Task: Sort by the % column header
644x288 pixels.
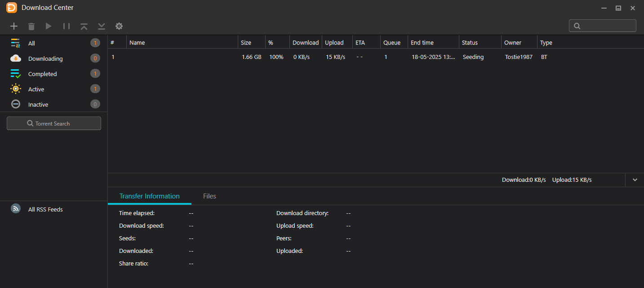Action: pos(277,43)
